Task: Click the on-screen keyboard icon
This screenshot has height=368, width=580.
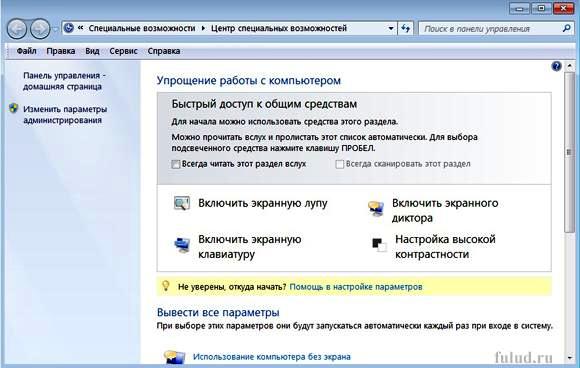Action: [182, 245]
